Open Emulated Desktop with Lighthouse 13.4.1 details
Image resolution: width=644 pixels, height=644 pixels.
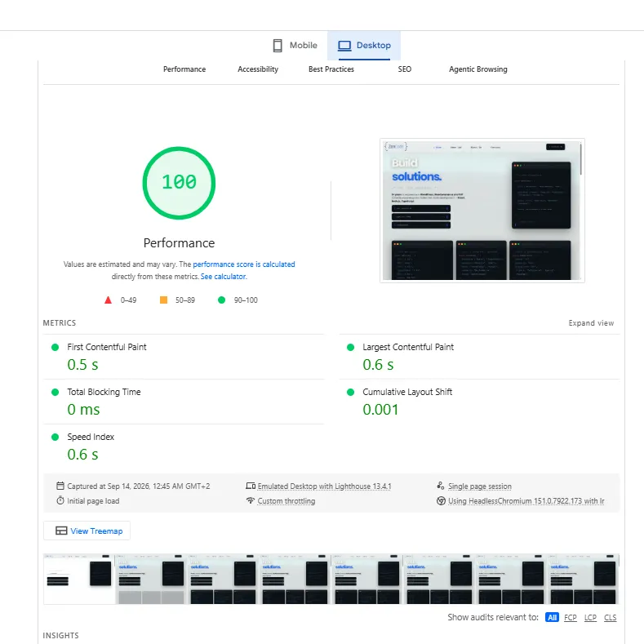[x=325, y=486]
